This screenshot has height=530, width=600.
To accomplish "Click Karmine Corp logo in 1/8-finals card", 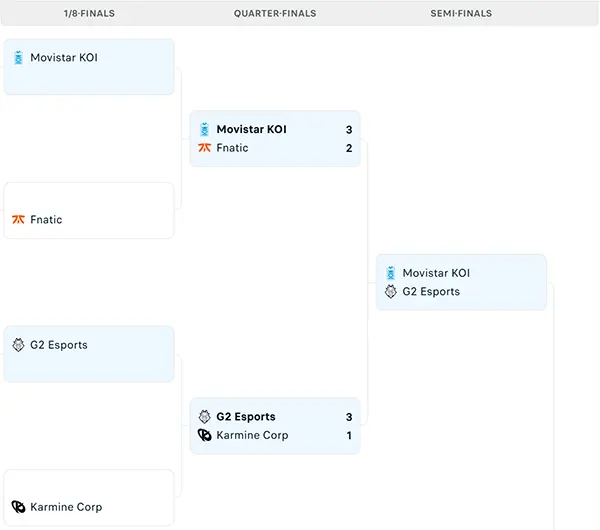I will pos(18,507).
